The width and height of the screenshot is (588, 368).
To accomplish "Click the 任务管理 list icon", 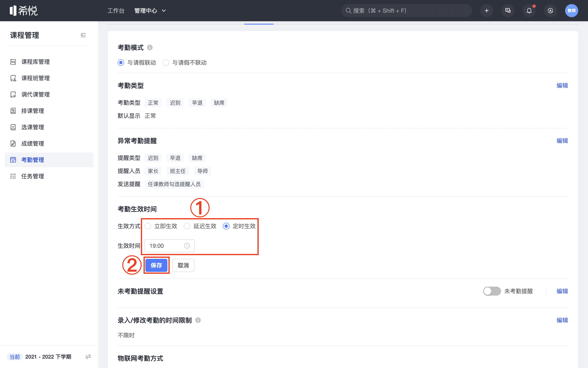I will click(13, 176).
